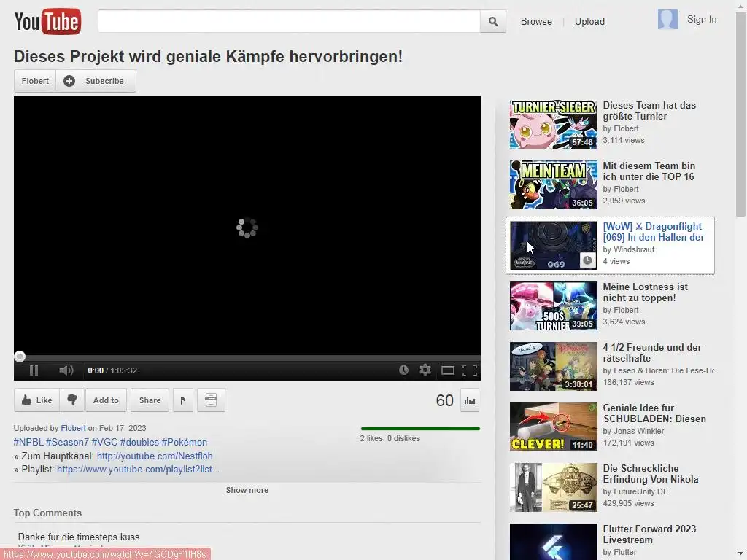Pause the video with the pause button
This screenshot has width=747, height=560.
34,370
